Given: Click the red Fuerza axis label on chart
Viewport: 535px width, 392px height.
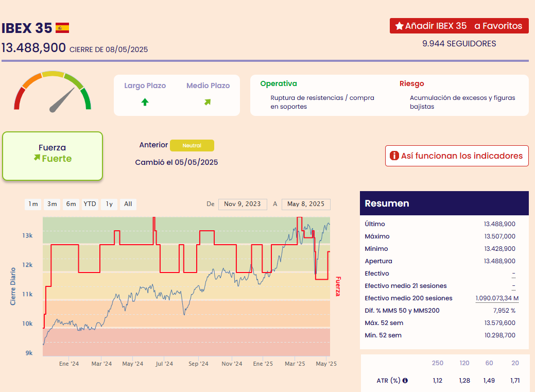Looking at the screenshot, I should coord(338,286).
